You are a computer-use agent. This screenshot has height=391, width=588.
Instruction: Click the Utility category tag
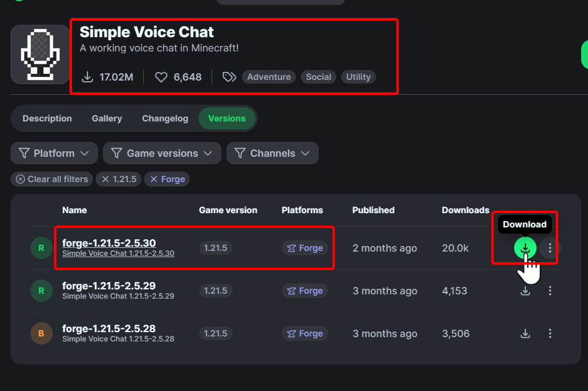point(358,77)
